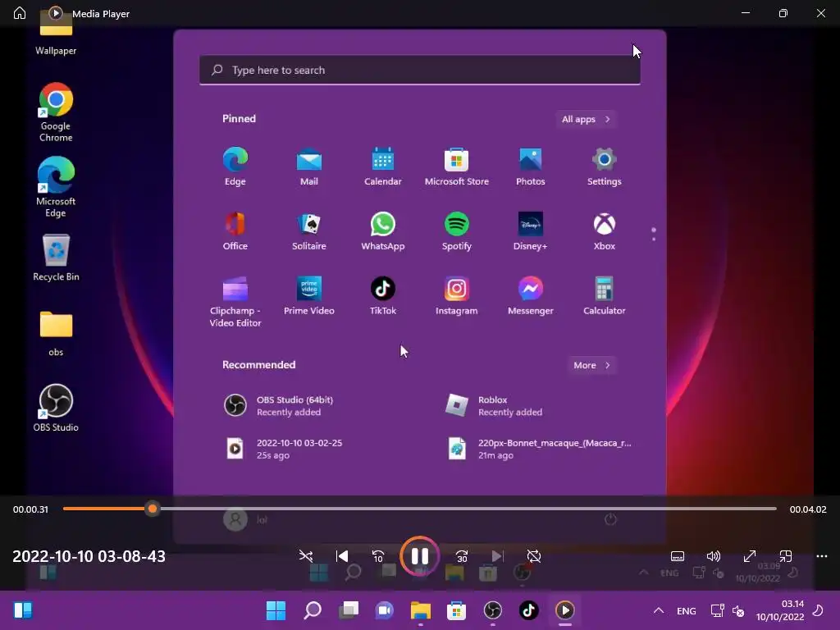Expand More recommended items
This screenshot has height=630, width=840.
coord(591,365)
